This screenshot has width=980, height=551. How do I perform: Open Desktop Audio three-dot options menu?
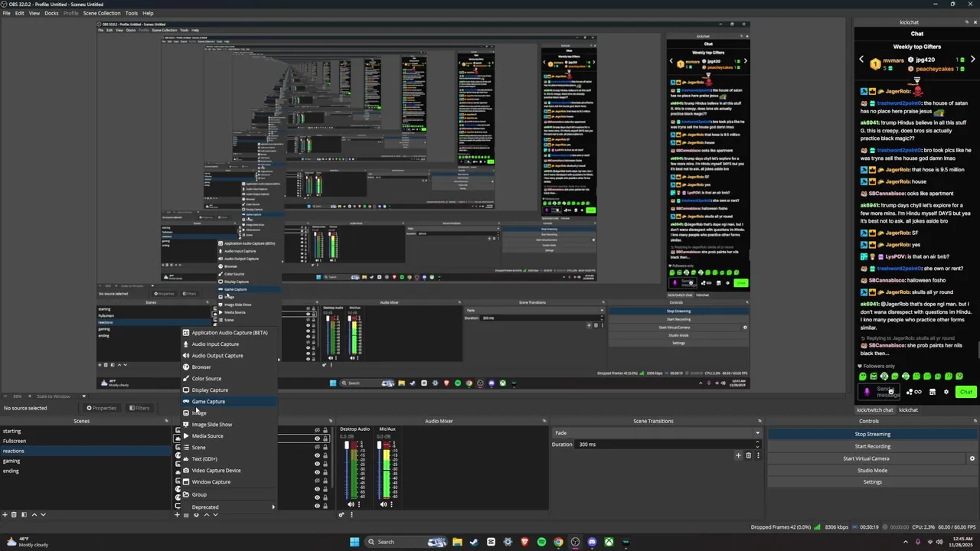coord(359,504)
